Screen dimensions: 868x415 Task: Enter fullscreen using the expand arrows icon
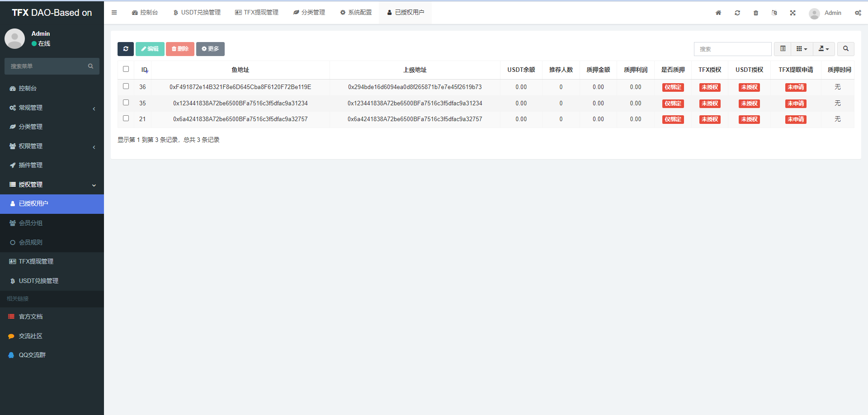pyautogui.click(x=793, y=13)
